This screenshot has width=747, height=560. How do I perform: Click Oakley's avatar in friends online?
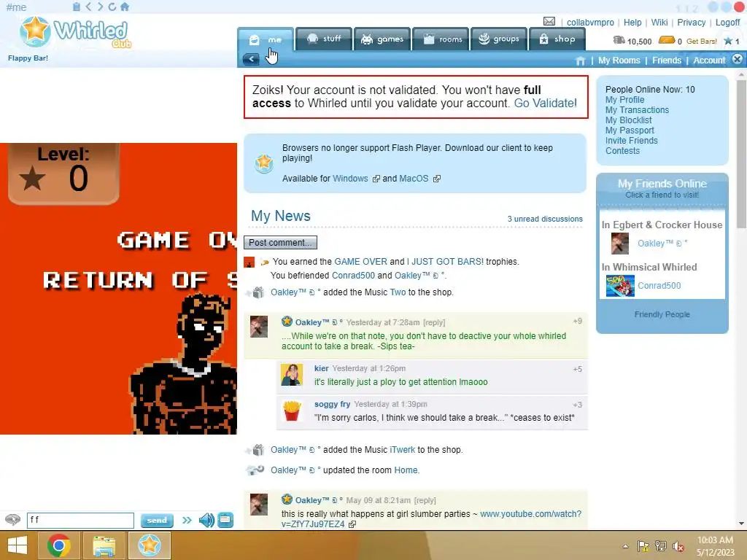(x=620, y=244)
